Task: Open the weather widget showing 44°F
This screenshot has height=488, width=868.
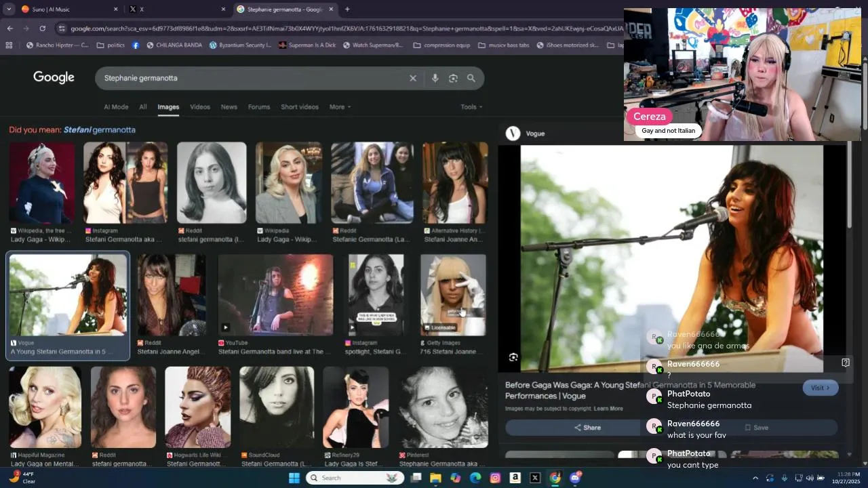Action: tap(21, 478)
